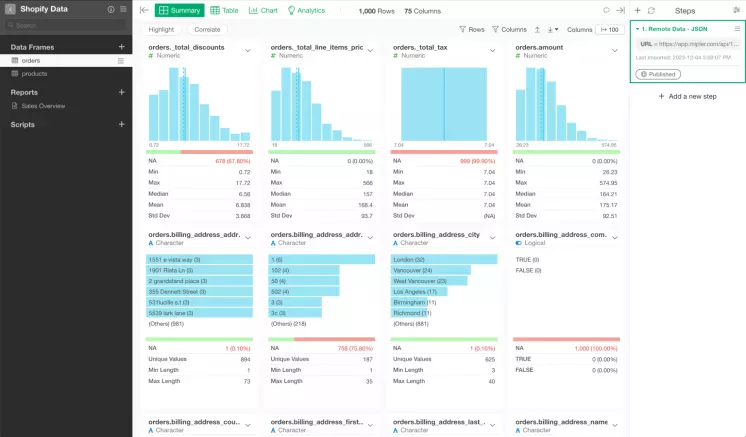The height and width of the screenshot is (437, 746).
Task: Expand the orders.billing_address_cou column menu
Action: 248,425
